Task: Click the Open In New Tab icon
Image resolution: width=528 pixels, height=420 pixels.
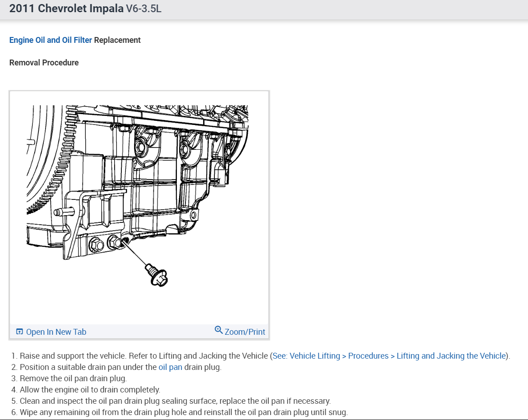Action: click(19, 332)
